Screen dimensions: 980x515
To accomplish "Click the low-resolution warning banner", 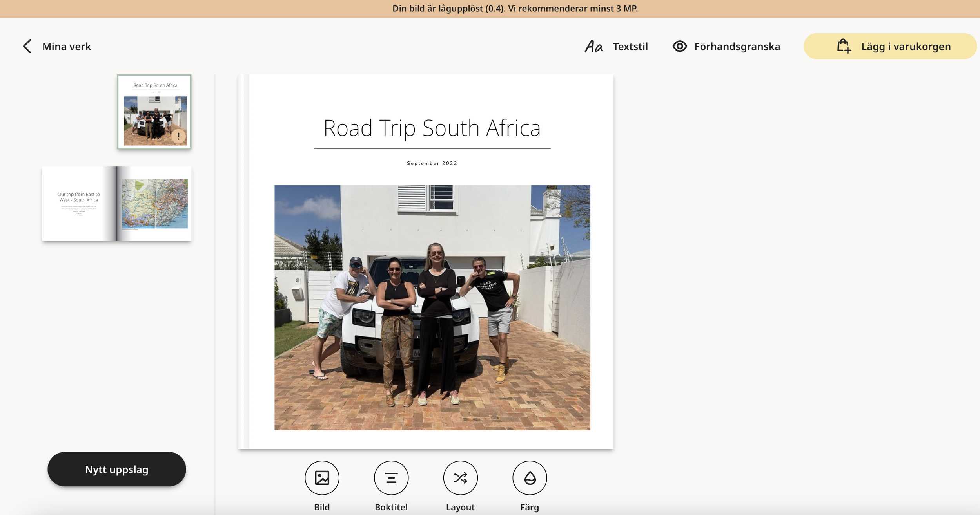I will [x=515, y=9].
